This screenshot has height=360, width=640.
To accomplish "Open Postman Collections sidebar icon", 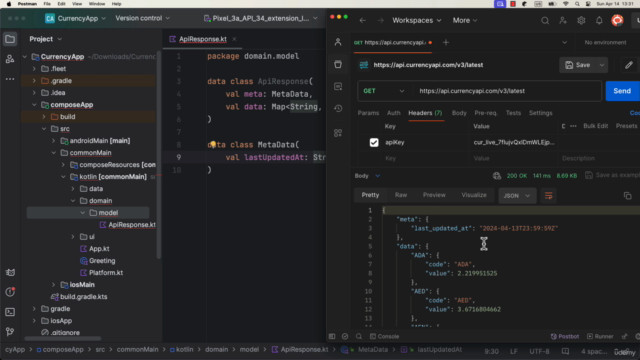I will click(x=338, y=64).
